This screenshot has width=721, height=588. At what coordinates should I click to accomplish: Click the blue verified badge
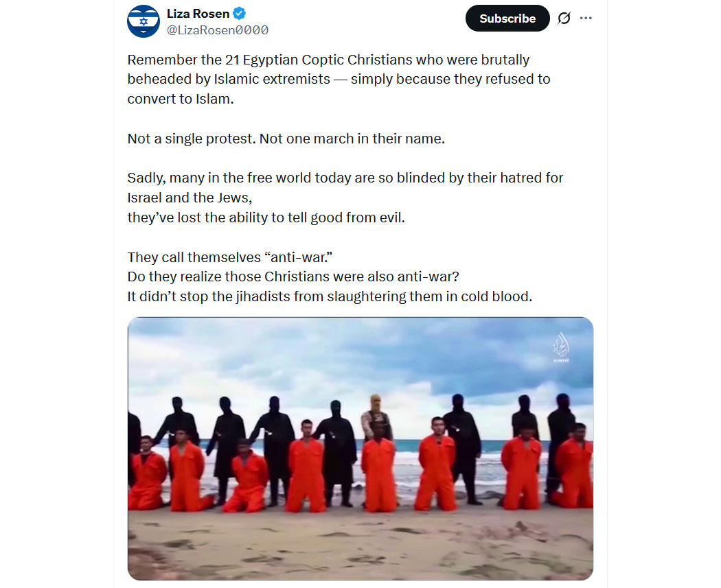coord(239,14)
